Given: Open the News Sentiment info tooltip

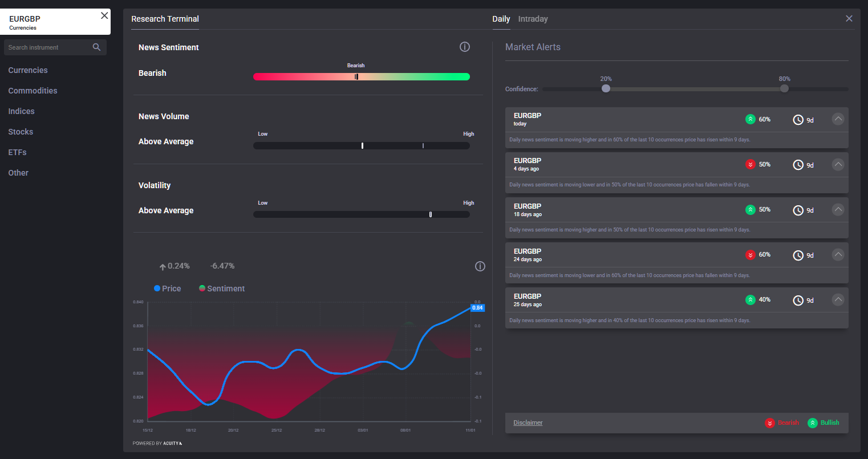Looking at the screenshot, I should 465,47.
